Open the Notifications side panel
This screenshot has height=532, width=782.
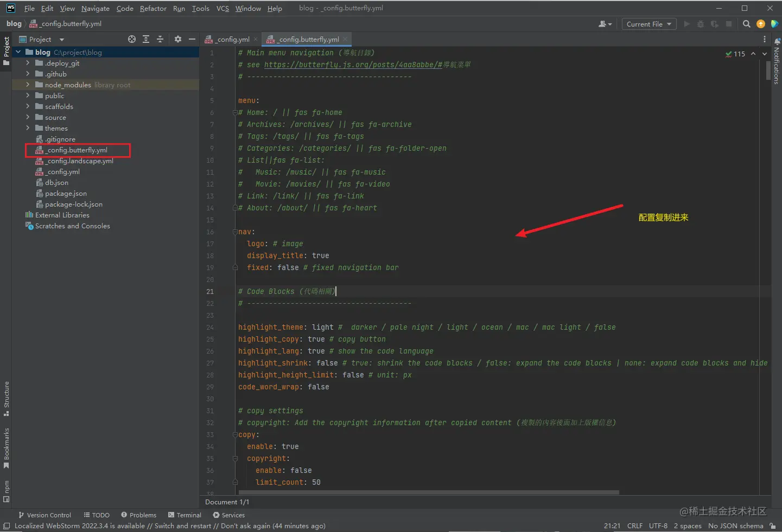(777, 61)
